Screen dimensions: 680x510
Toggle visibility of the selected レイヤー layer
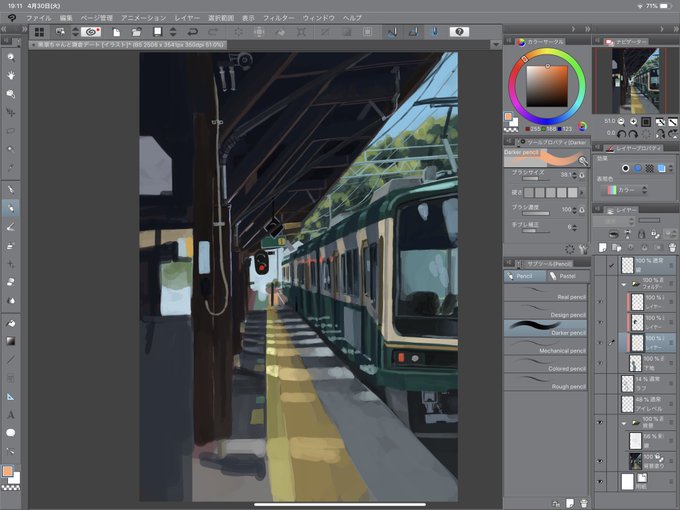(x=600, y=343)
